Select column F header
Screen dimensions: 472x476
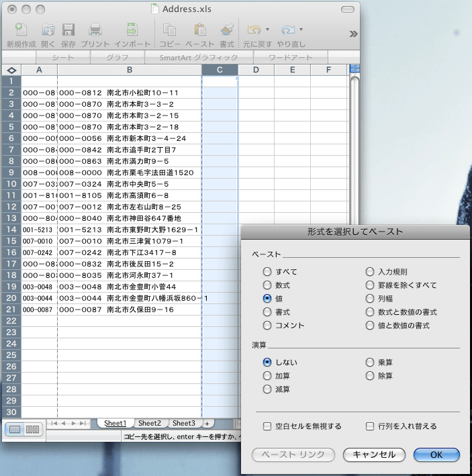tap(329, 70)
